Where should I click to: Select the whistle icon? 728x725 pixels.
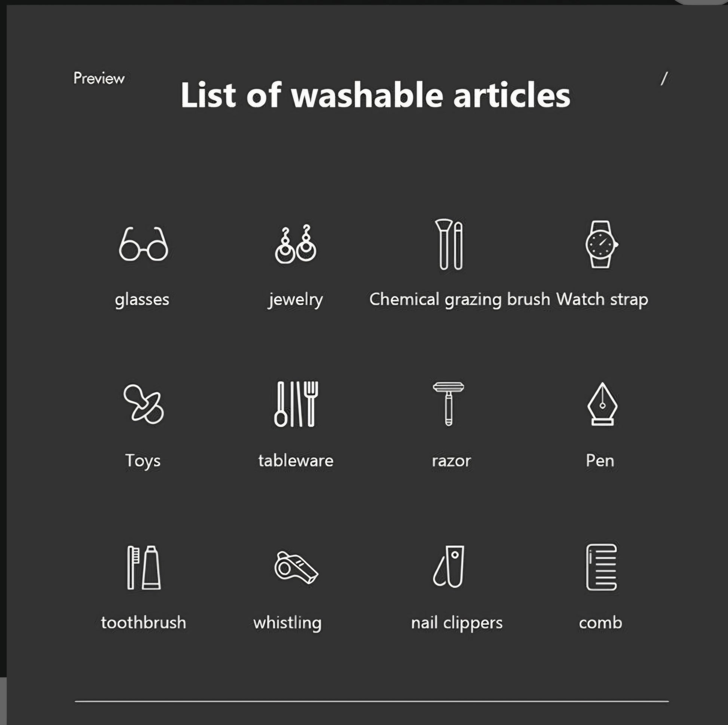tap(296, 567)
